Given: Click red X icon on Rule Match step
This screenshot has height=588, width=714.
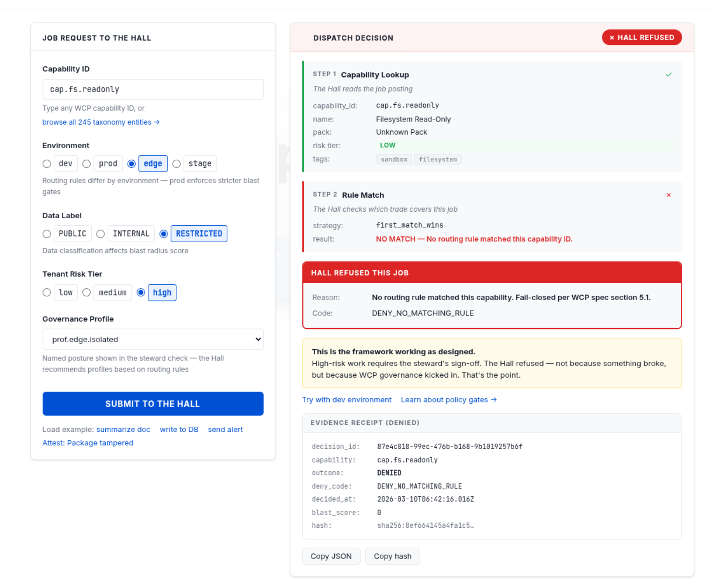Looking at the screenshot, I should point(668,195).
